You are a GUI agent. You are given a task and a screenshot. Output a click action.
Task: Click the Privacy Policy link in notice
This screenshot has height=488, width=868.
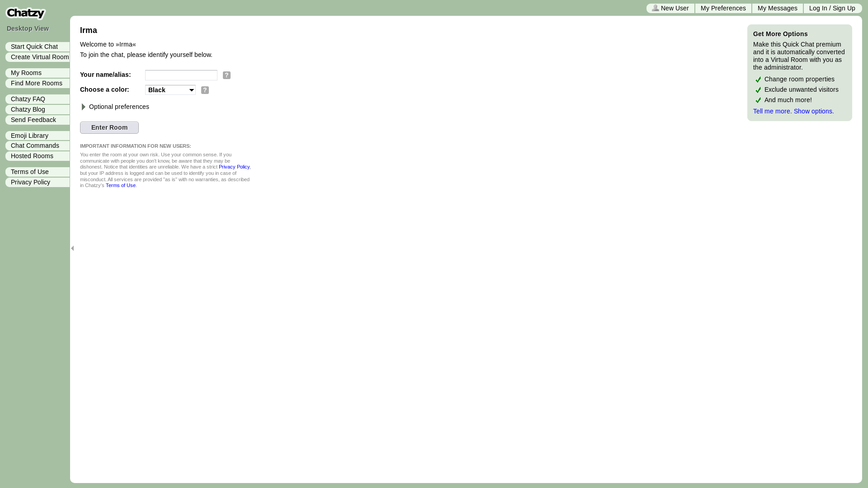click(234, 167)
